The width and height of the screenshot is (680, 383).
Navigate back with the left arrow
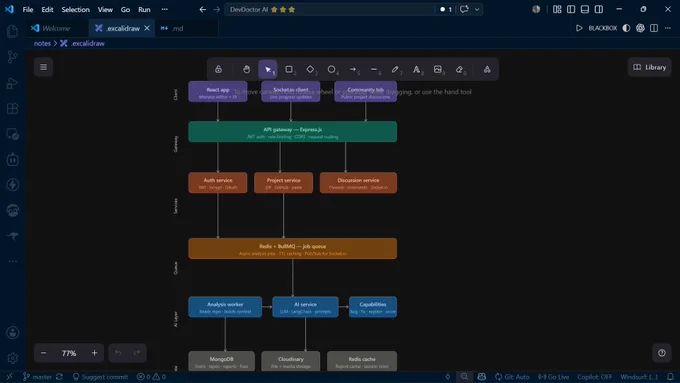click(x=203, y=10)
